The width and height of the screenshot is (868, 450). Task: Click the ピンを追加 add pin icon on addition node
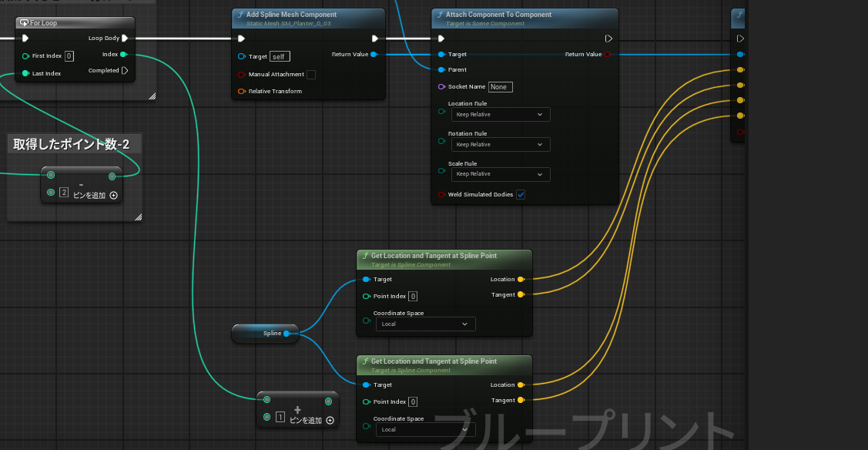pyautogui.click(x=330, y=421)
